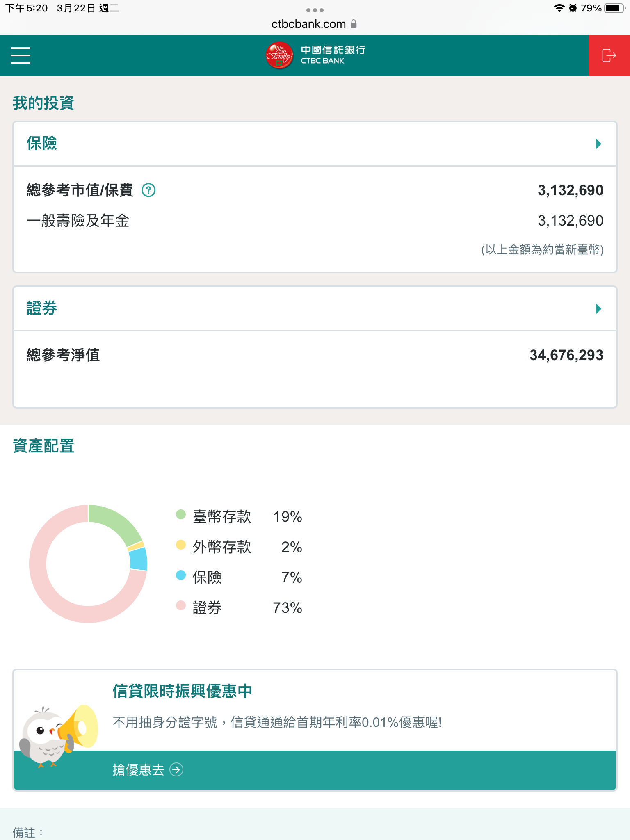The width and height of the screenshot is (630, 840).
Task: Click the pink 證券 legend dot
Action: click(181, 605)
